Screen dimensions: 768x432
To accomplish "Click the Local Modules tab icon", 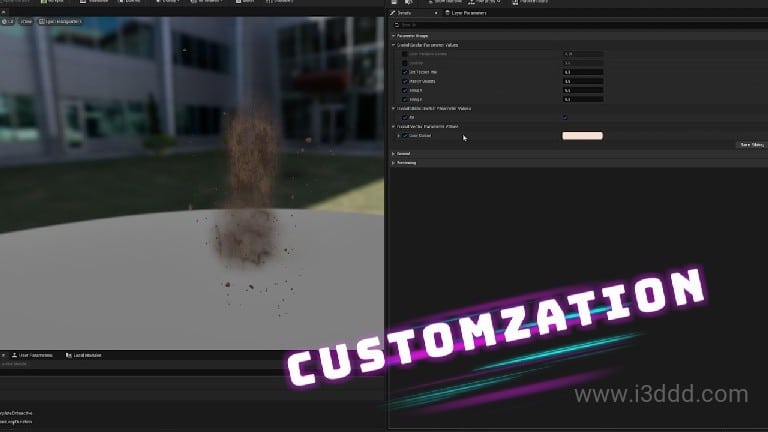I will point(69,355).
